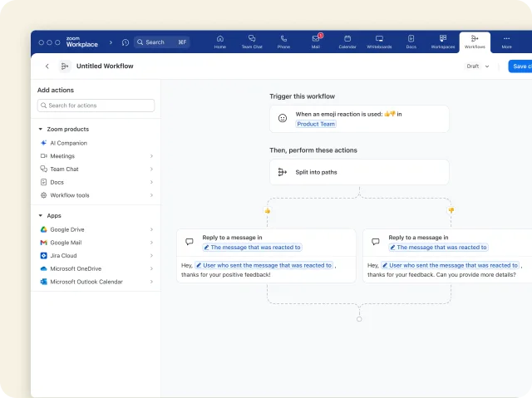The image size is (532, 398).
Task: Click the Save changes button
Action: point(520,66)
